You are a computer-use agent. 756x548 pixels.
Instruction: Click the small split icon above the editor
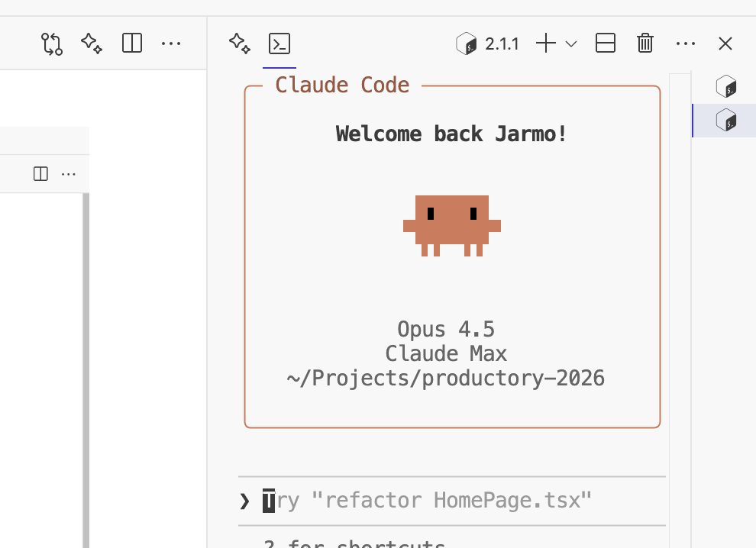click(x=40, y=173)
